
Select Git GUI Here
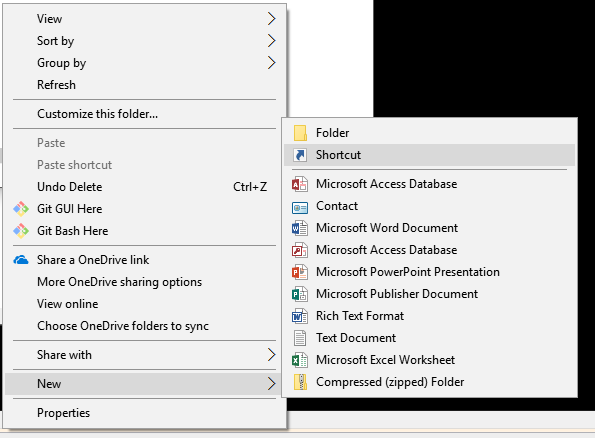(145, 209)
